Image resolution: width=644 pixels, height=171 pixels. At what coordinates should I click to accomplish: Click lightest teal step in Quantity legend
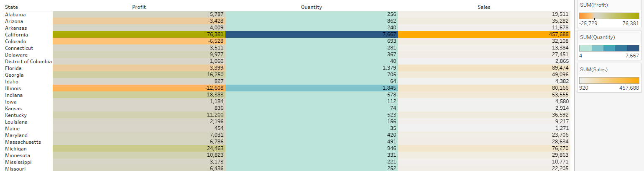coord(585,48)
